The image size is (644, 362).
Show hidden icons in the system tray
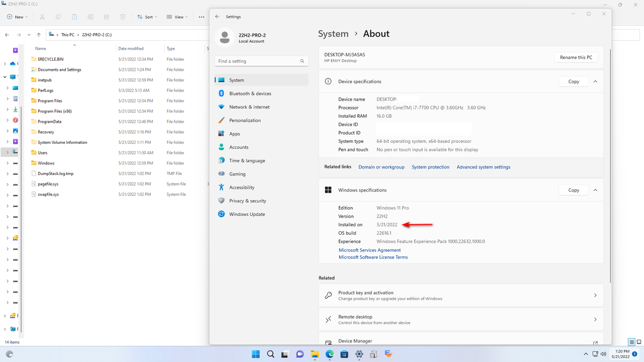pos(586,354)
